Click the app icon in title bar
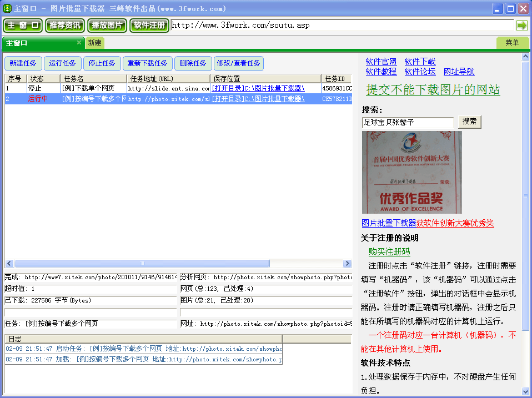 (x=7, y=9)
